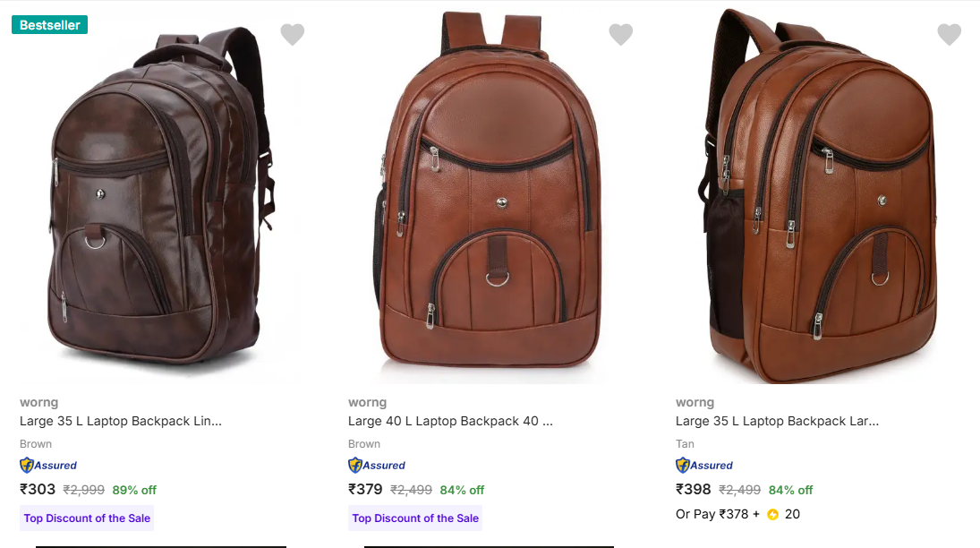Click Top Discount tag under ₹303 price

[x=87, y=518]
